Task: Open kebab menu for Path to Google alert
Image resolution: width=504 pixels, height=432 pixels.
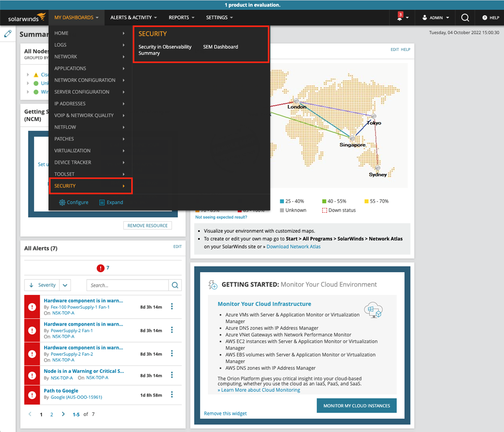Action: (x=172, y=395)
